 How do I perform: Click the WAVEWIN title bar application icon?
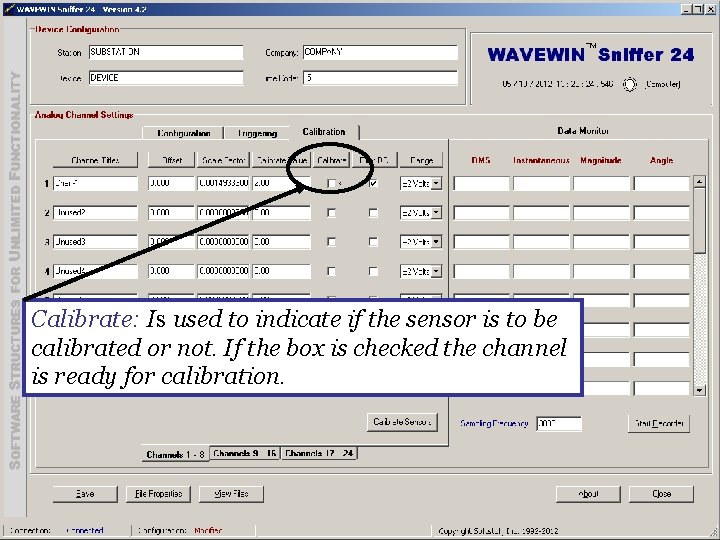[9, 9]
